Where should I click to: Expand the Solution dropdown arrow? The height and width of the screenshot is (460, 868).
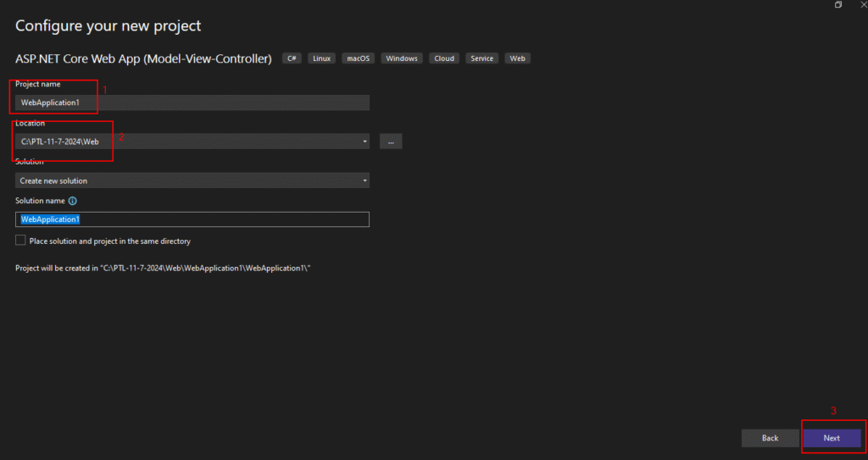pyautogui.click(x=364, y=180)
